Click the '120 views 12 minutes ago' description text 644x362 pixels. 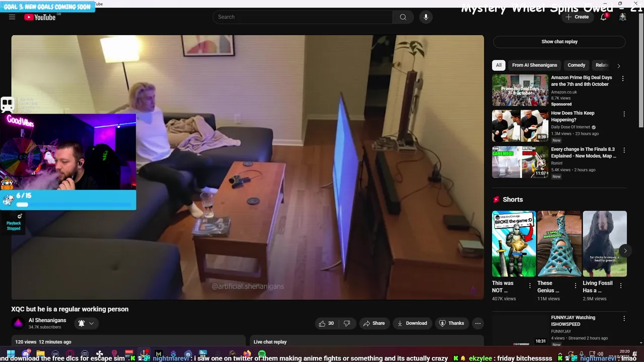point(43,342)
